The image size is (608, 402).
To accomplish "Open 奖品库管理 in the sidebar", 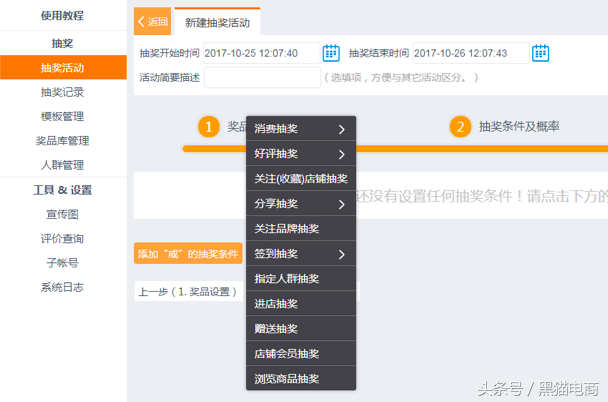I will (x=62, y=141).
